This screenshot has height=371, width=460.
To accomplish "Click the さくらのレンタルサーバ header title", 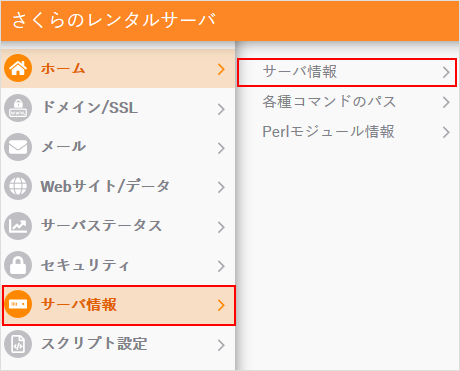I will pos(114,20).
